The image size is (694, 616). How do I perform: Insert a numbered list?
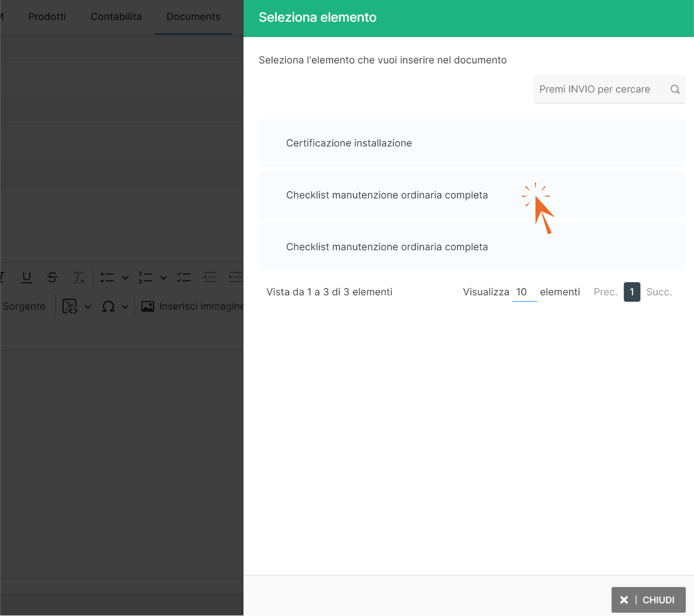145,277
